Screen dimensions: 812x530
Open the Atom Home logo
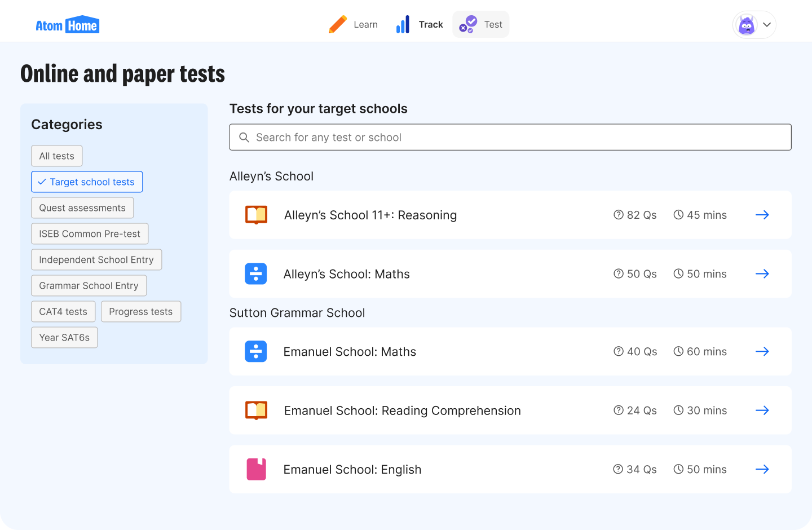(67, 25)
